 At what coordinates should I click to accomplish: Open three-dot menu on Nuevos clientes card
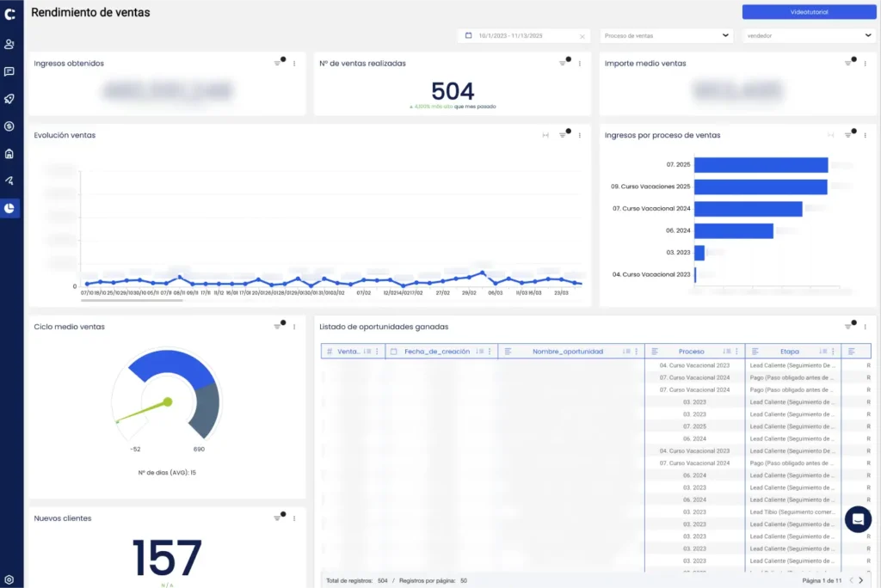(294, 518)
